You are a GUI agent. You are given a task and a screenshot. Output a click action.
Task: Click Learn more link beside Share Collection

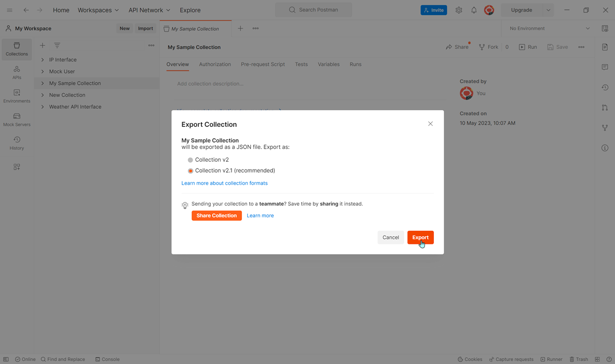(260, 215)
